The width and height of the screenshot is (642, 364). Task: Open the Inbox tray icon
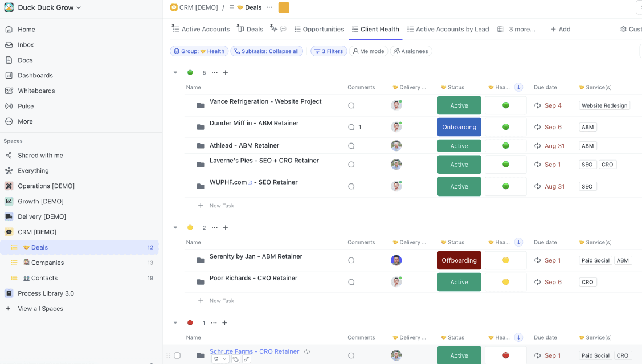click(x=9, y=45)
